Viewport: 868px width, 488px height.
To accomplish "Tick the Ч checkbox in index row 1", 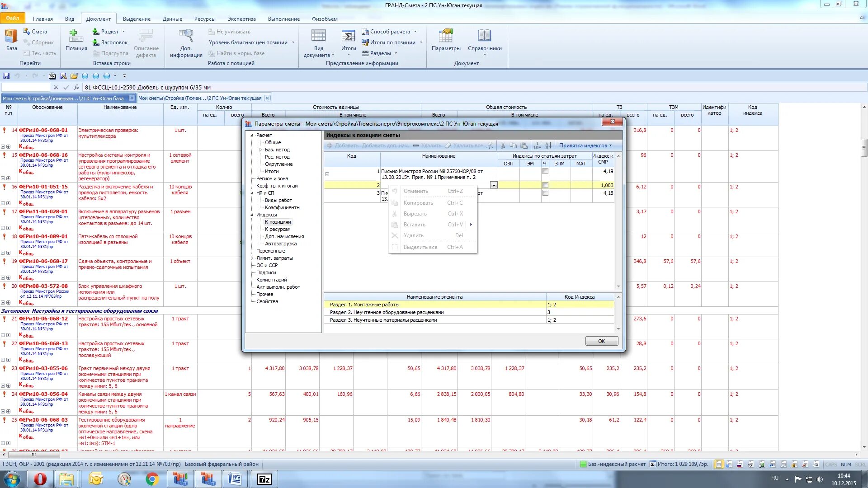I will click(545, 171).
